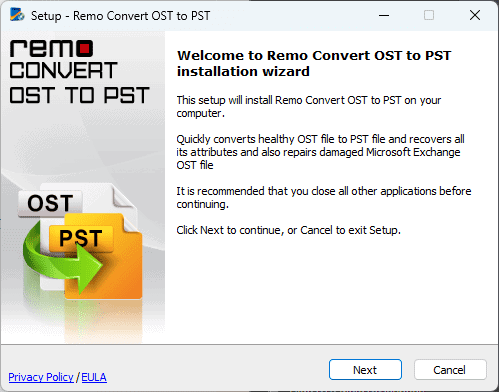Cancel the Remo installation wizard
Screen dimensions: 499x392
(x=450, y=369)
